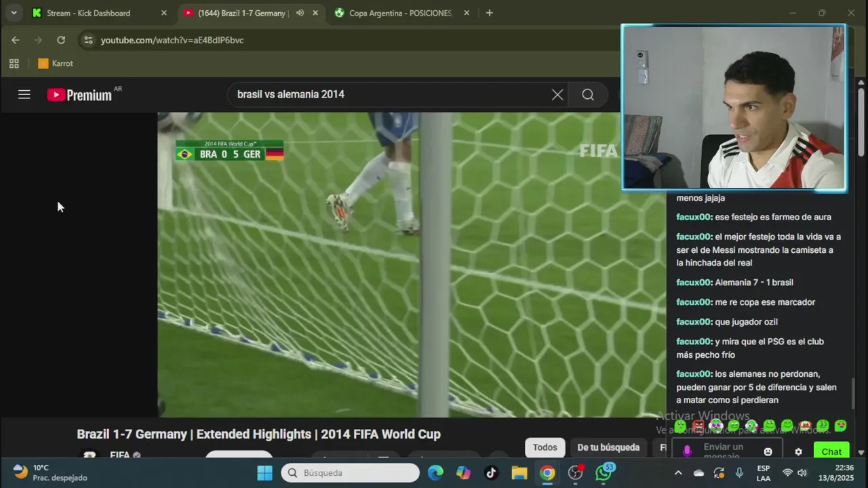The width and height of the screenshot is (868, 488).
Task: Open the apps grid in bookmarks bar
Action: tap(14, 64)
